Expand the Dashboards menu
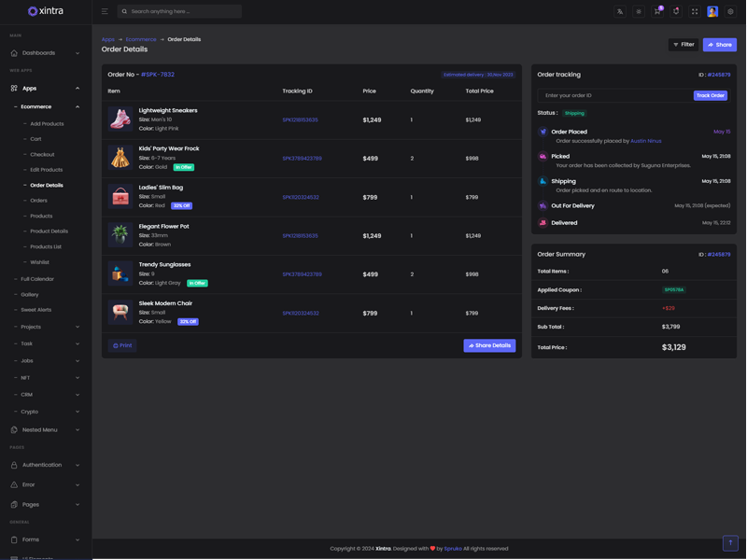The width and height of the screenshot is (747, 560). point(45,53)
